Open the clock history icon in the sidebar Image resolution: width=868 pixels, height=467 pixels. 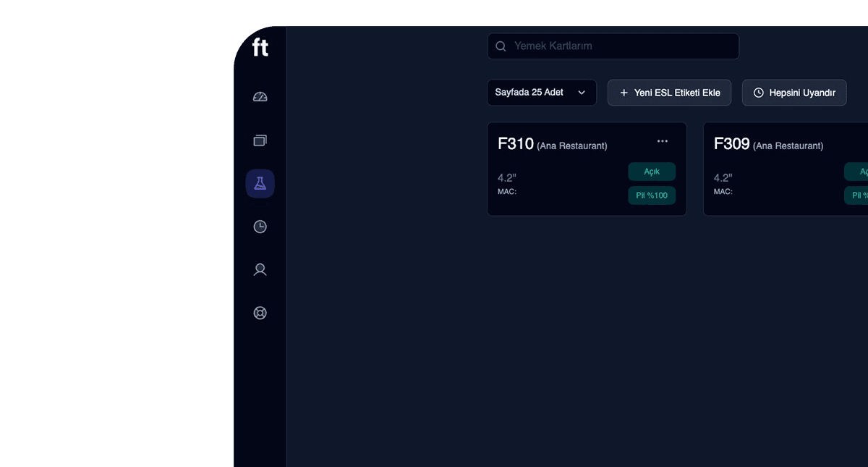click(x=260, y=227)
